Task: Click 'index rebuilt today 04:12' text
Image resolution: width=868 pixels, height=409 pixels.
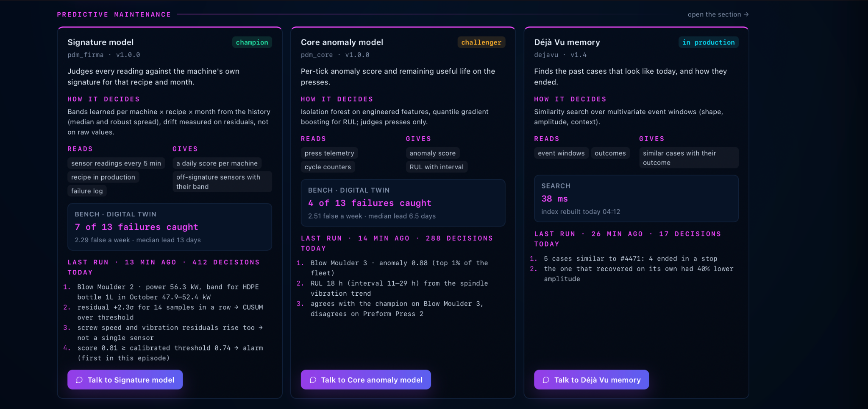Action: [581, 212]
